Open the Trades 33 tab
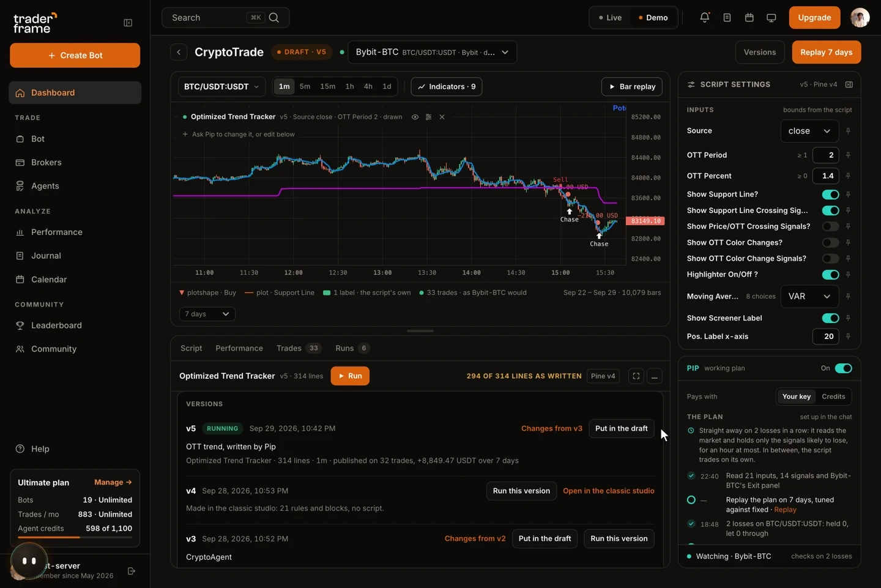Image resolution: width=881 pixels, height=588 pixels. click(x=299, y=348)
